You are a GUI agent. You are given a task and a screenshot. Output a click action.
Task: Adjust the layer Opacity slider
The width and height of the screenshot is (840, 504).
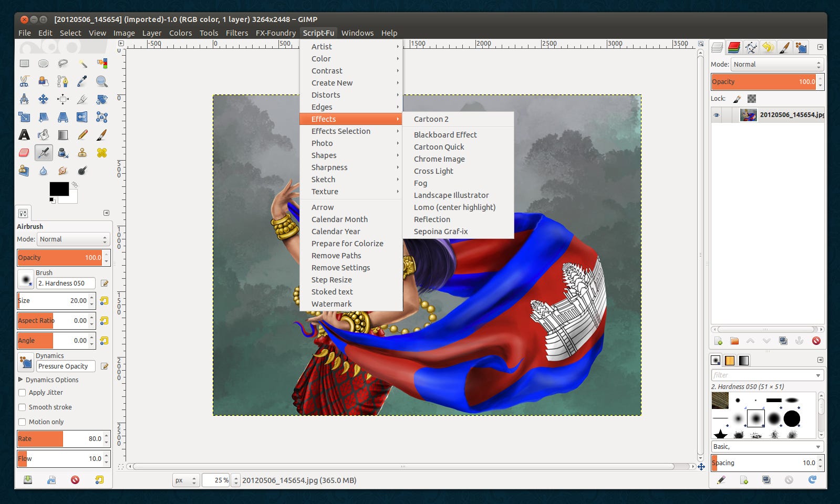point(764,82)
